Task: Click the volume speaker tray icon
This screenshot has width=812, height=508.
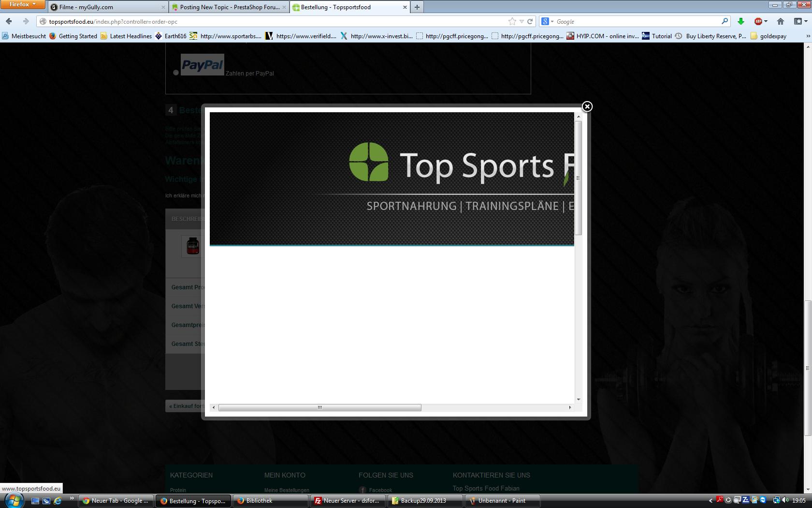Action: (785, 501)
